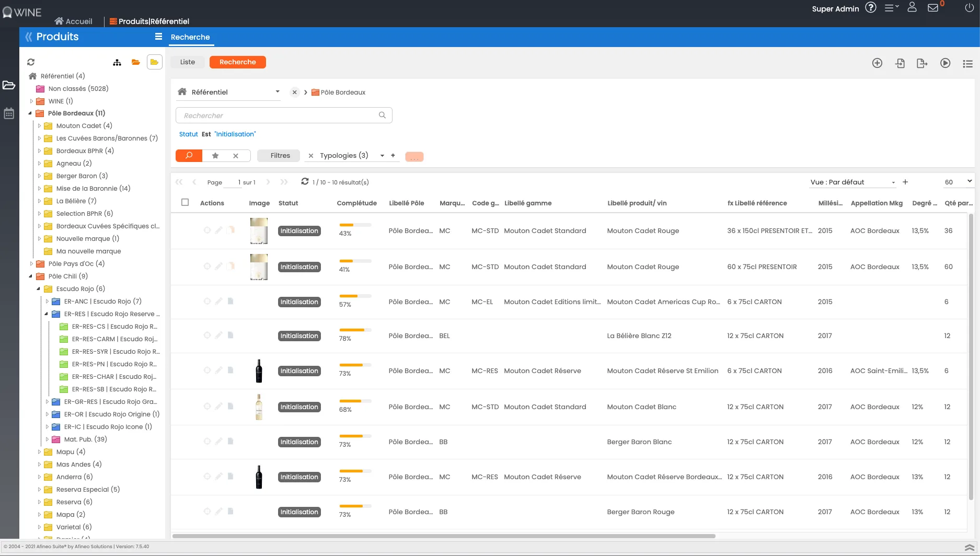Open the calendar icon in left sidebar
This screenshot has width=980, height=556.
coord(9,113)
